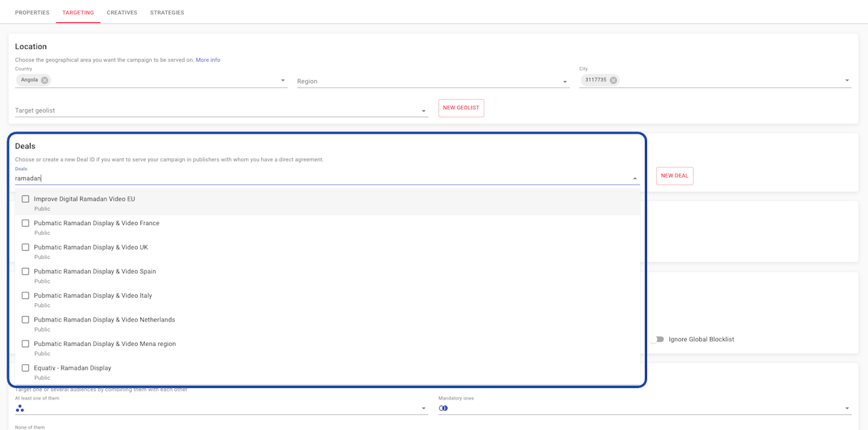Click the New Geolist button
Screen dimensions: 868x430
click(x=461, y=108)
